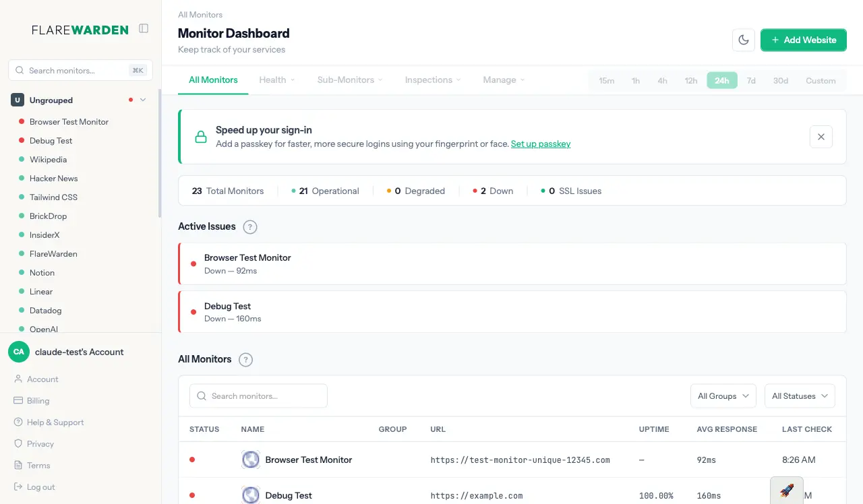Collapse the sidebar panel icon
Image resolution: width=863 pixels, height=504 pixels.
[x=144, y=28]
